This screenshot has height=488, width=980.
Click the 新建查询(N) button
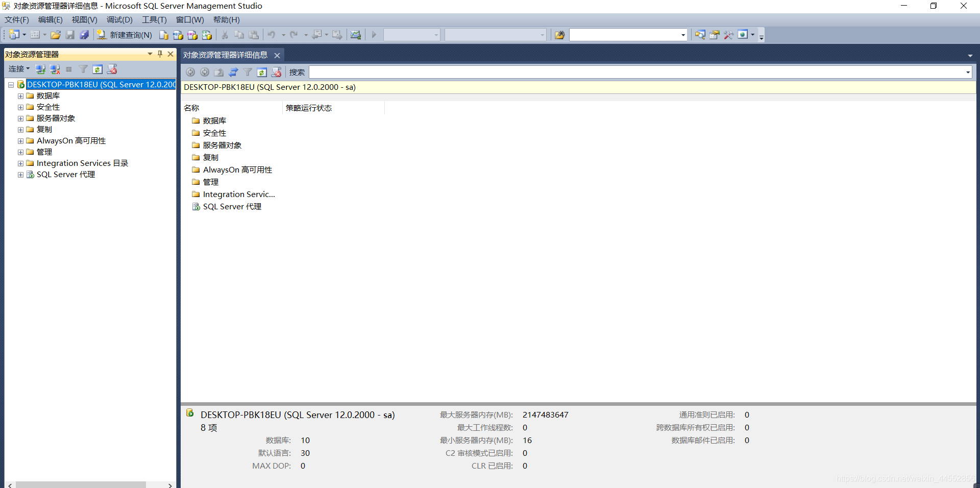pos(125,35)
